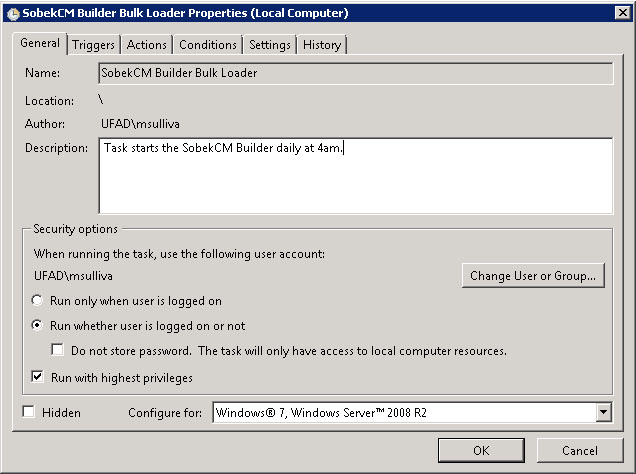Expand the Configure for dropdown arrow
The height and width of the screenshot is (474, 636).
click(604, 412)
